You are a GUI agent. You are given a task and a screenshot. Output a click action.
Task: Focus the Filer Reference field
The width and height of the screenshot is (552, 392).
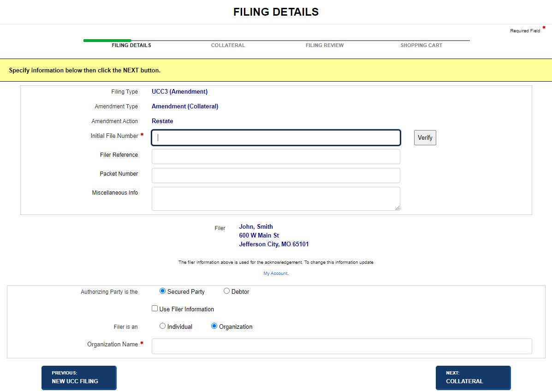pyautogui.click(x=275, y=156)
